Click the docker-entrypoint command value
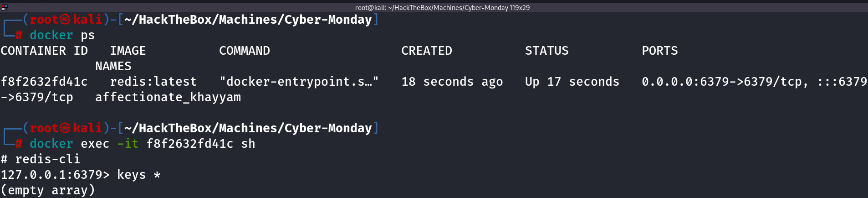Image resolution: width=868 pixels, height=198 pixels. click(x=299, y=82)
